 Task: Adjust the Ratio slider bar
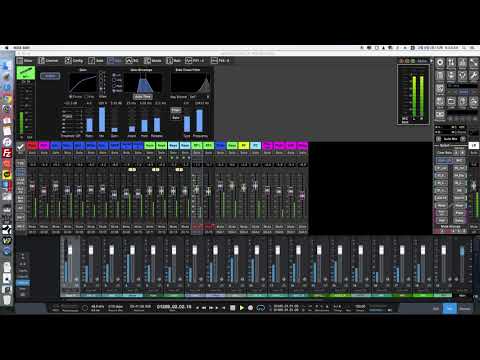tap(89, 125)
